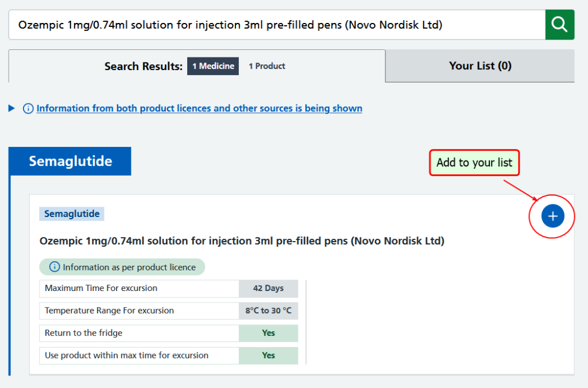Click the 42 Days value
This screenshot has height=388, width=588.
pyautogui.click(x=269, y=288)
